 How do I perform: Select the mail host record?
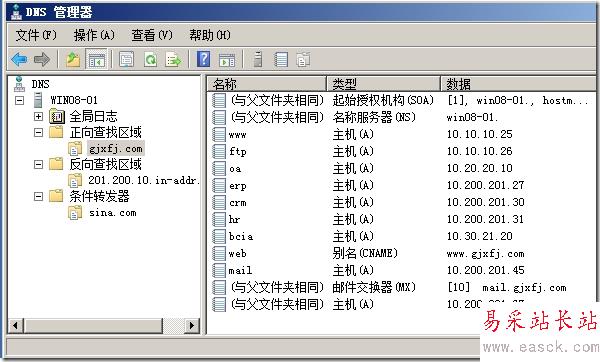click(x=240, y=271)
